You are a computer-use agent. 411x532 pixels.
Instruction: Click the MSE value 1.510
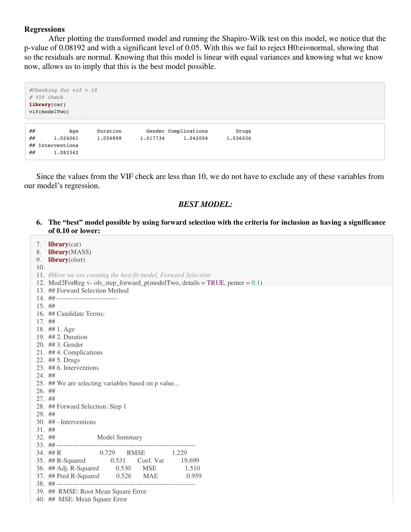[x=193, y=468]
